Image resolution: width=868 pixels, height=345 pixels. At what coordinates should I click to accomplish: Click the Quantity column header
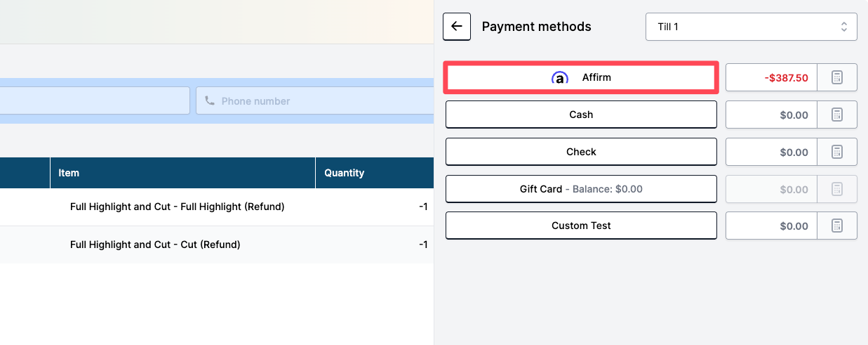(x=344, y=173)
